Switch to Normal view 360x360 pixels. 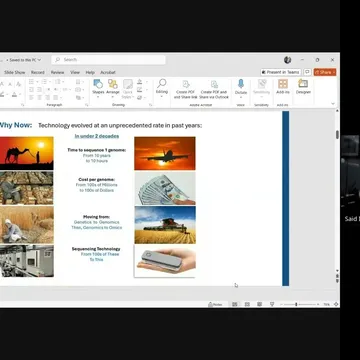point(235,304)
